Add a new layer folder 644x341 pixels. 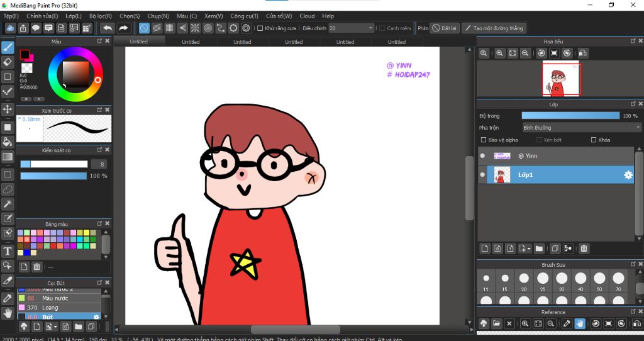point(539,248)
